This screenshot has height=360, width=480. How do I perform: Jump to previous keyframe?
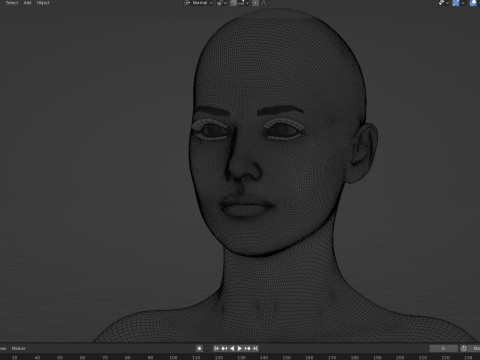[224, 348]
